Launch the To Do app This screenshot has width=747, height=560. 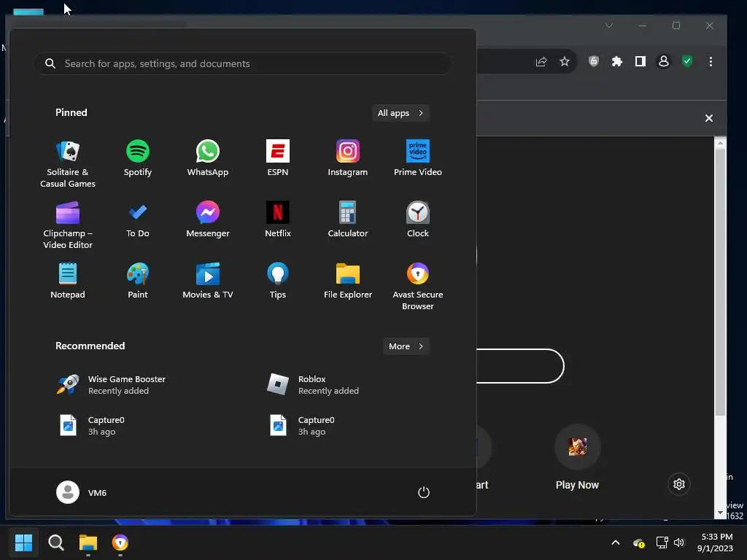pyautogui.click(x=138, y=219)
